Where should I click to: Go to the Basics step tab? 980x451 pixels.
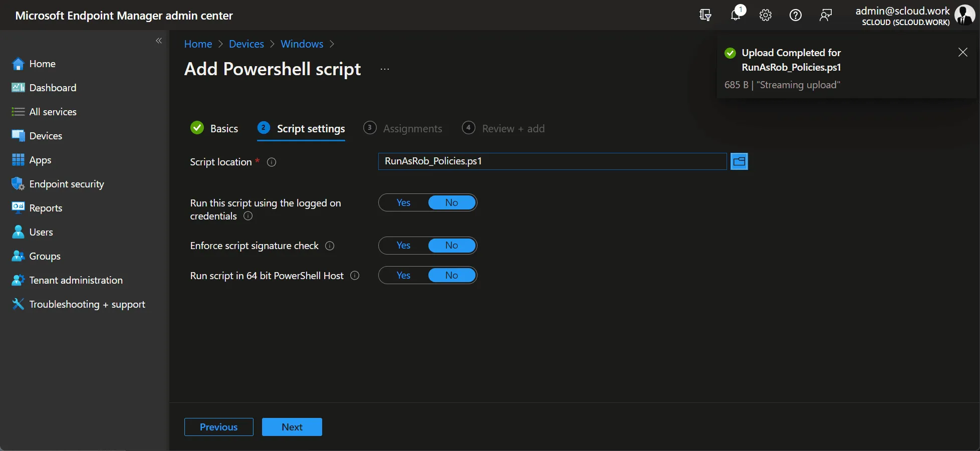point(214,128)
